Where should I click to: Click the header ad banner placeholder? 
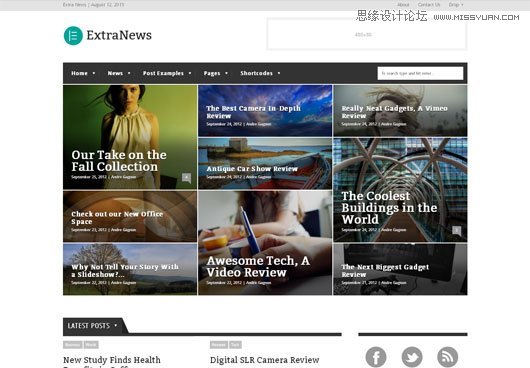pyautogui.click(x=367, y=34)
